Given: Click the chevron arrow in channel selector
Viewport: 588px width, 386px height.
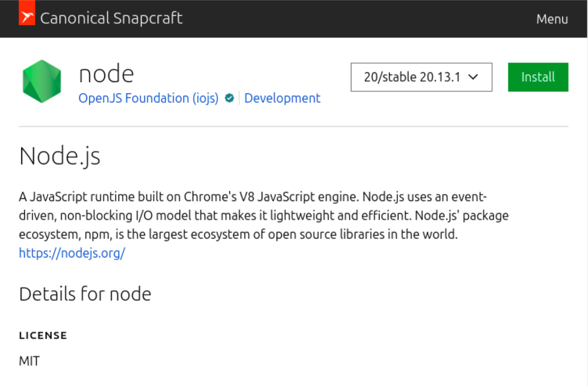Looking at the screenshot, I should click(x=473, y=77).
